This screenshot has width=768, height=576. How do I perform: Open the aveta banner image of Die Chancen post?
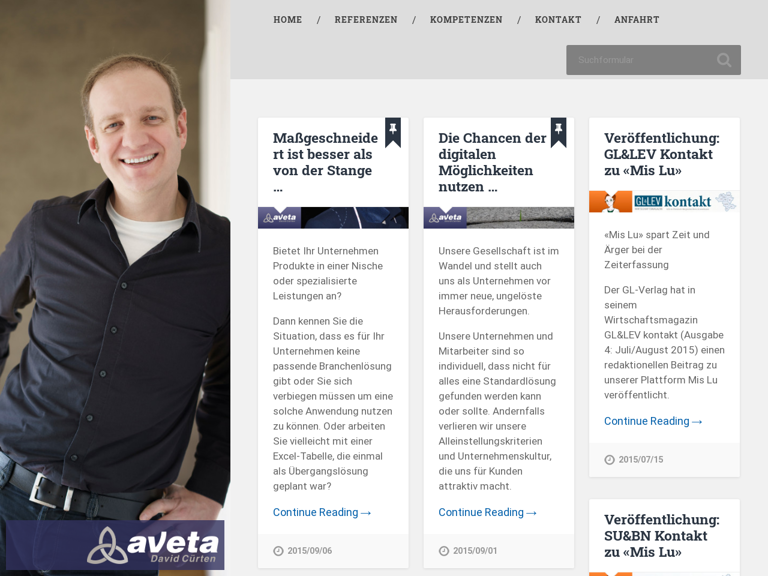(499, 217)
